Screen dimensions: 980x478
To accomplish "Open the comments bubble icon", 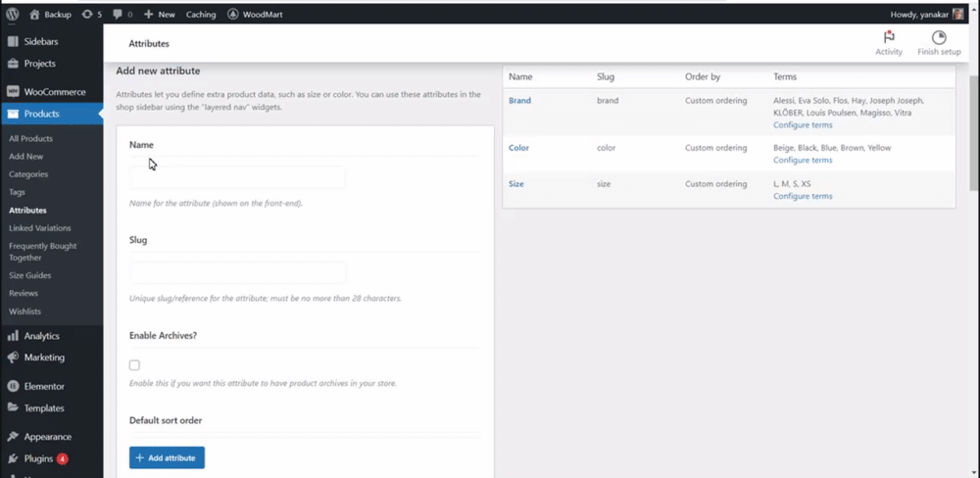I will [118, 14].
